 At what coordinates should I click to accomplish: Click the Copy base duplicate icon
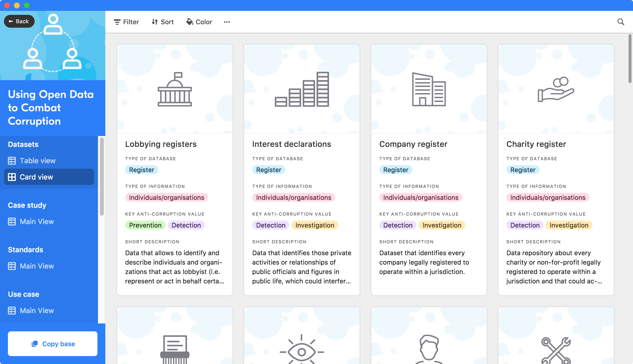click(34, 343)
